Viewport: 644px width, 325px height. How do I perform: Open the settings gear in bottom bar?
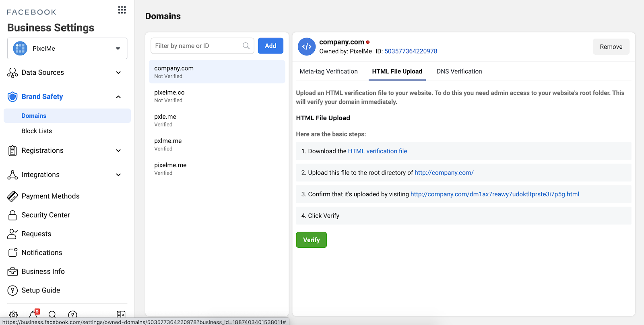tap(13, 314)
